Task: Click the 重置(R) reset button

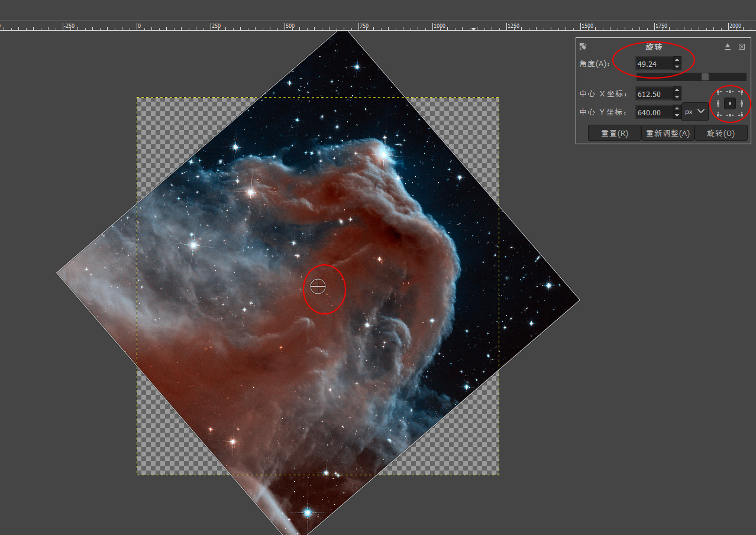Action: [615, 133]
